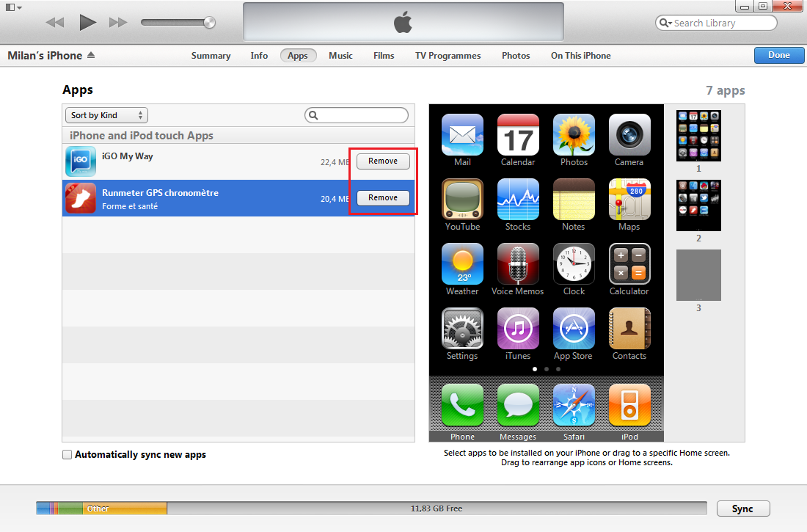Click the Settings gear app icon
Viewport: 807px width, 532px height.
point(462,329)
